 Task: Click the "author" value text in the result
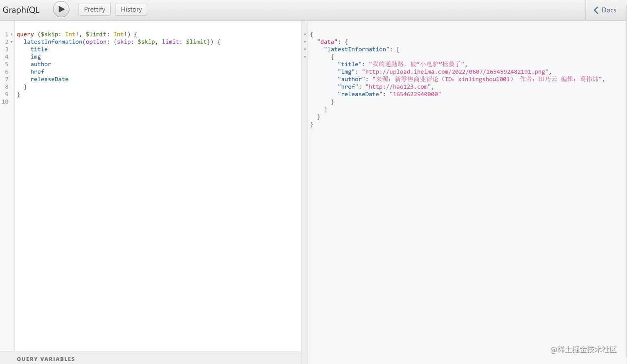coord(487,79)
